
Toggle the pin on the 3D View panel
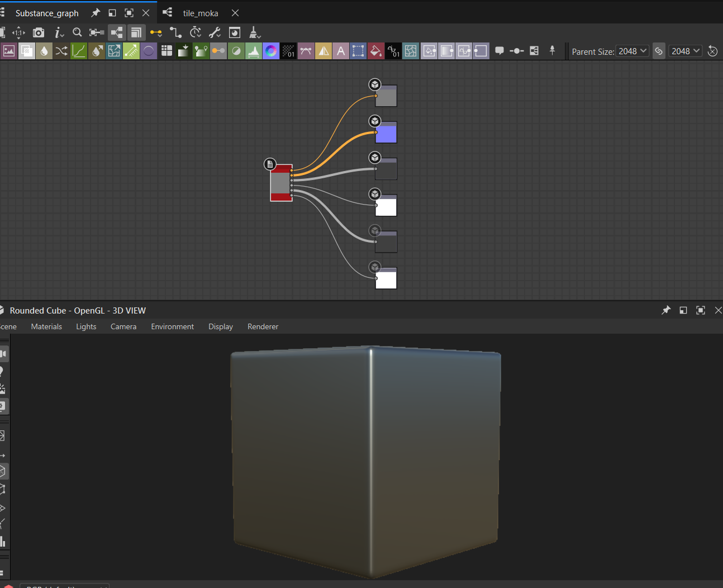pos(665,310)
